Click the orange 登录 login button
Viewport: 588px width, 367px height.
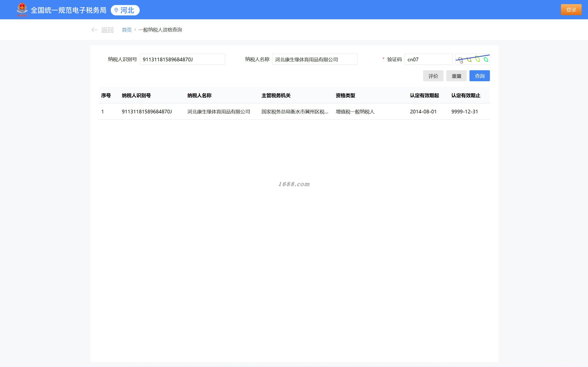(x=571, y=10)
